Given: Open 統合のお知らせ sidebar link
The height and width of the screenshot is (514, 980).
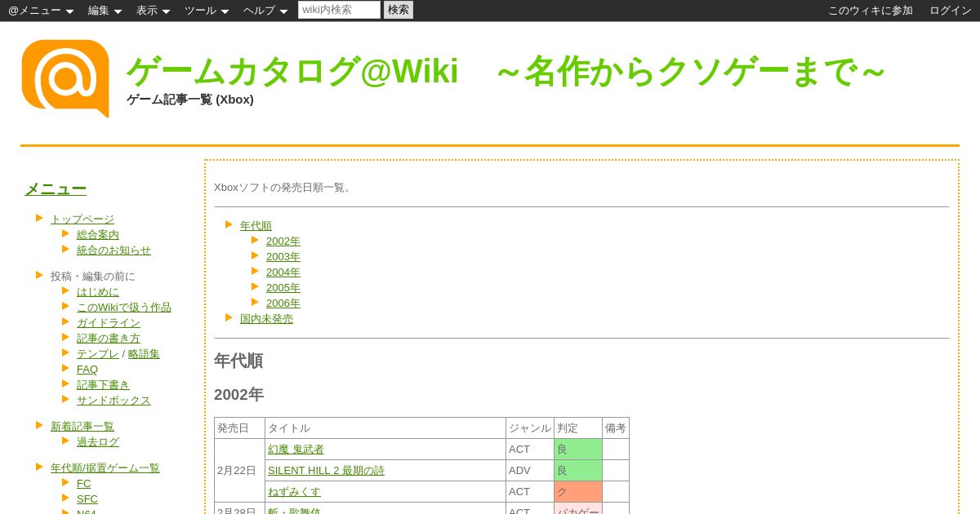Looking at the screenshot, I should [114, 250].
